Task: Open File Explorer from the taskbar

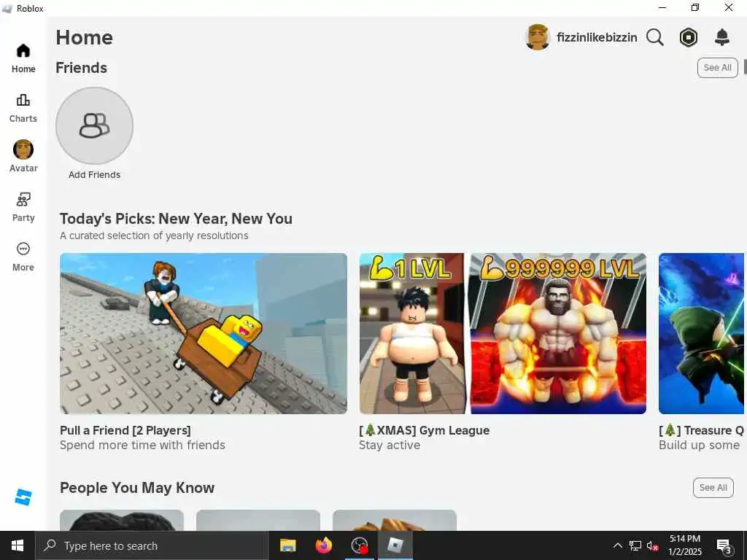Action: point(287,545)
